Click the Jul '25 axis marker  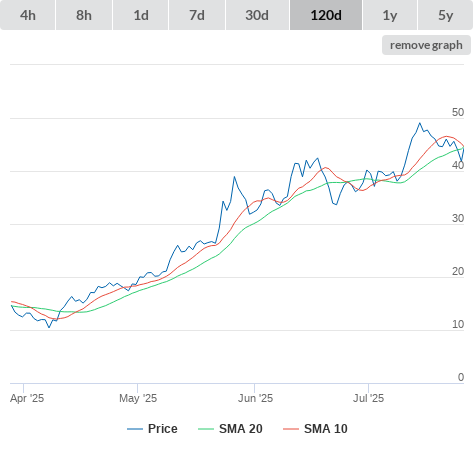pyautogui.click(x=368, y=398)
